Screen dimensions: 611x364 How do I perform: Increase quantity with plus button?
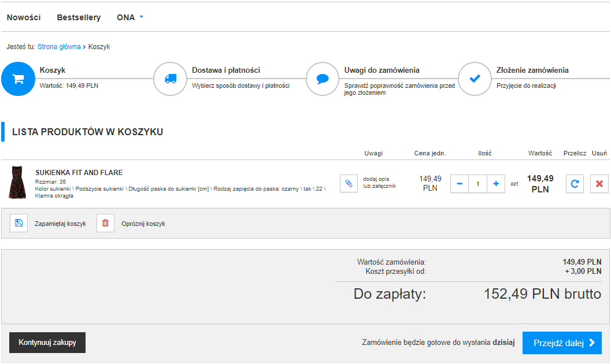(496, 184)
